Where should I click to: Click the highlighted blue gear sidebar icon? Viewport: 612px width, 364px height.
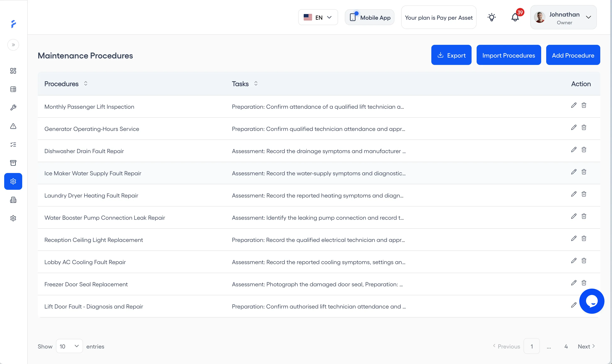pos(13,181)
